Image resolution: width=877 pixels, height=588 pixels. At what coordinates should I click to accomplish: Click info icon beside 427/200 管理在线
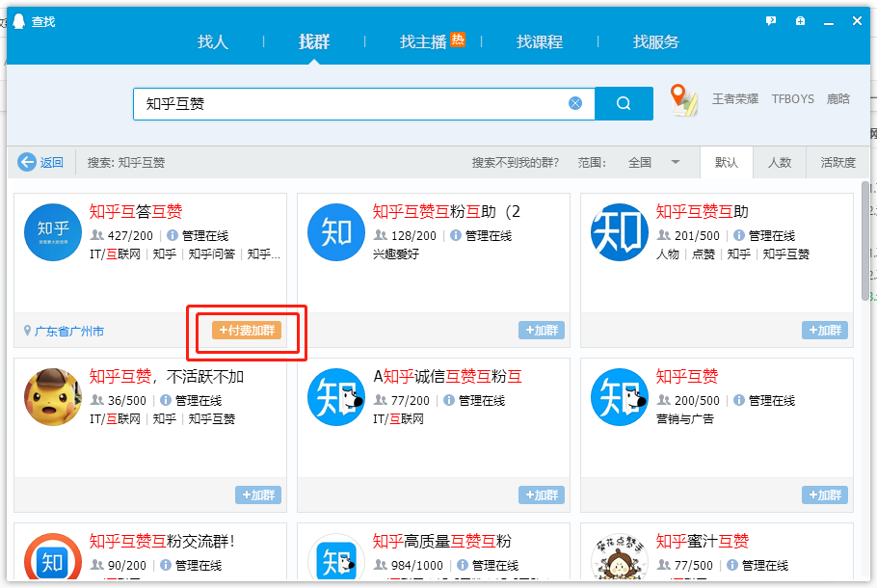pyautogui.click(x=173, y=235)
